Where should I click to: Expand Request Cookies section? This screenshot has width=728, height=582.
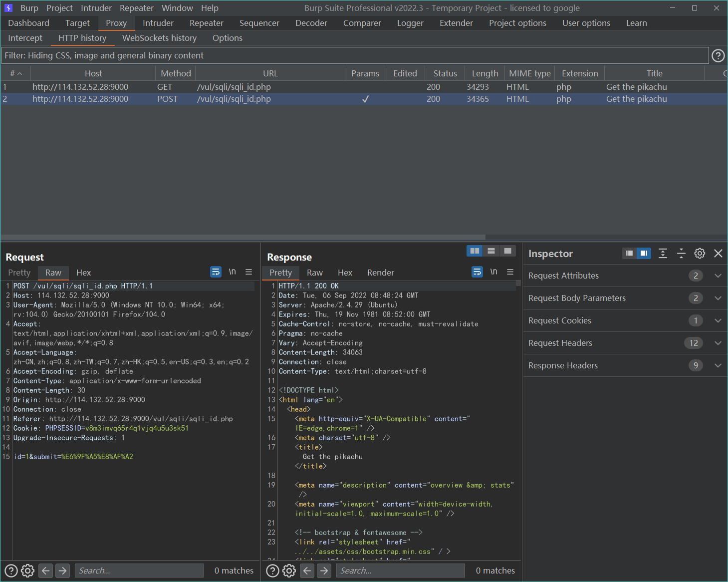click(718, 320)
